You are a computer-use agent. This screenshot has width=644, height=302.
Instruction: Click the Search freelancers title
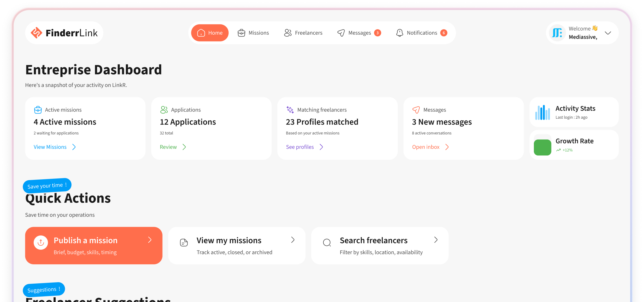point(374,240)
